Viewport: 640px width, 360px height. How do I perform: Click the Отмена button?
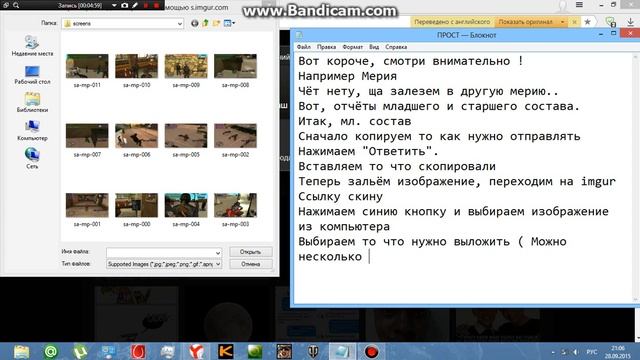(251, 264)
